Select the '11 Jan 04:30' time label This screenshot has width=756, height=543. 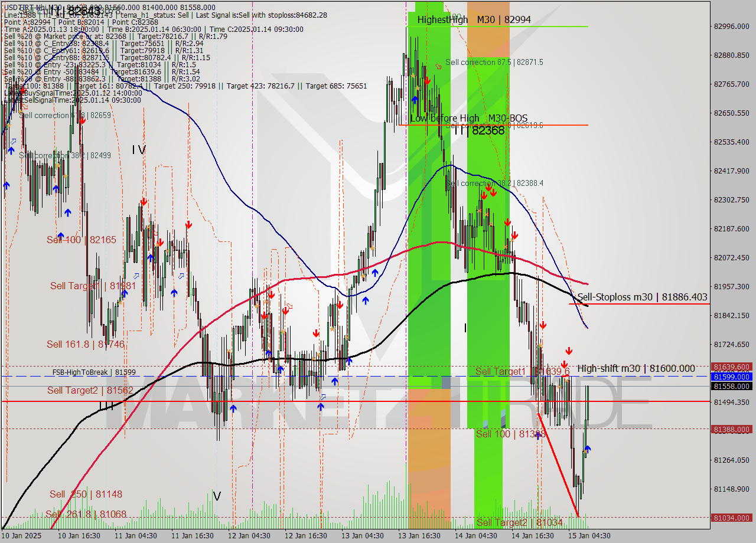pos(136,536)
